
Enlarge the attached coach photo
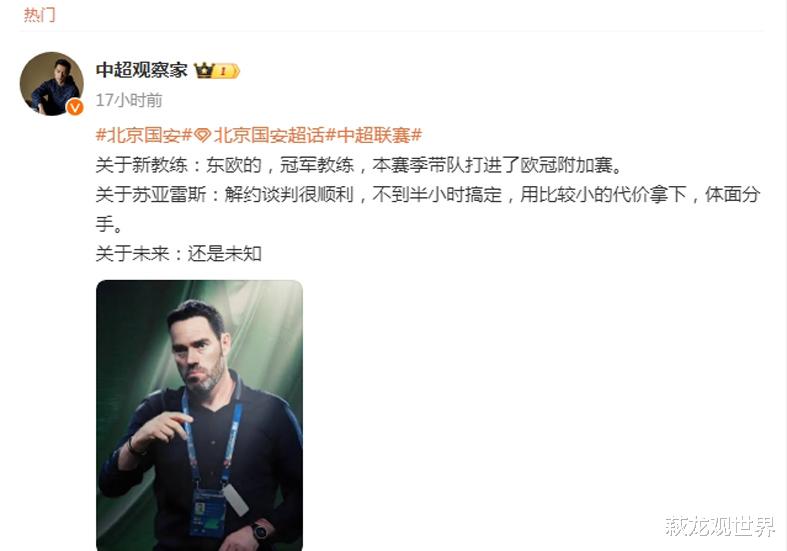(199, 415)
